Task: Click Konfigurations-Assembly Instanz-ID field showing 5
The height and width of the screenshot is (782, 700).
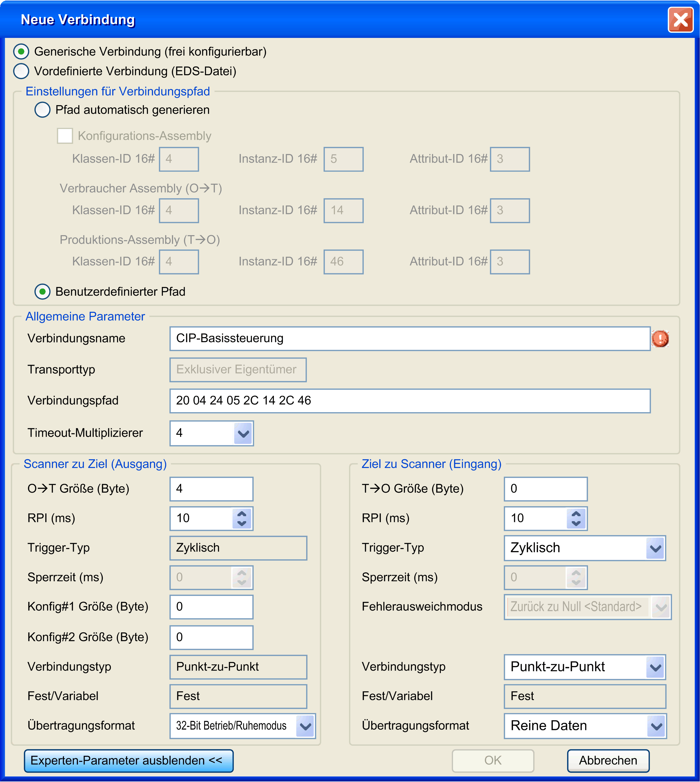Action: click(344, 159)
